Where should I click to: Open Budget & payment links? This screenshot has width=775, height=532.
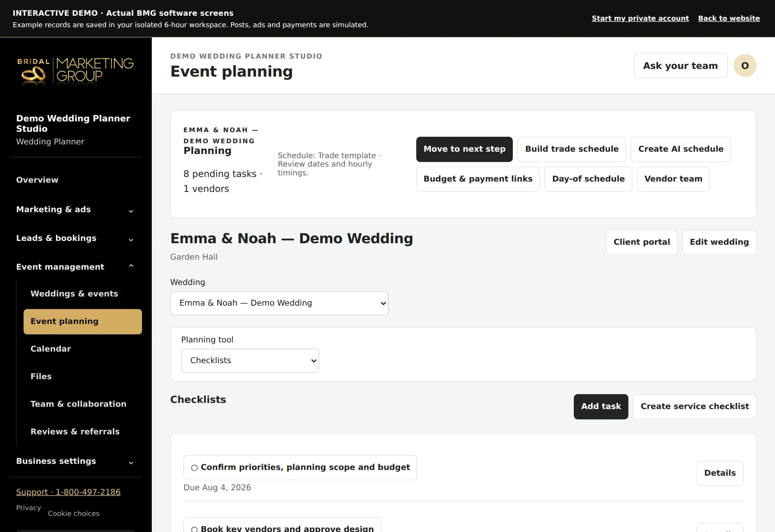click(478, 179)
